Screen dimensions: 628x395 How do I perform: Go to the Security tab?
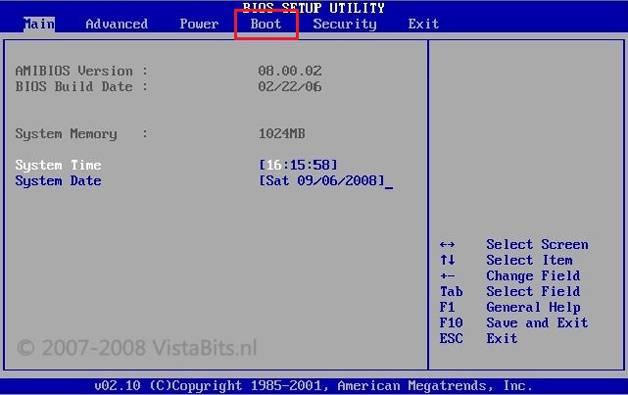click(x=344, y=24)
